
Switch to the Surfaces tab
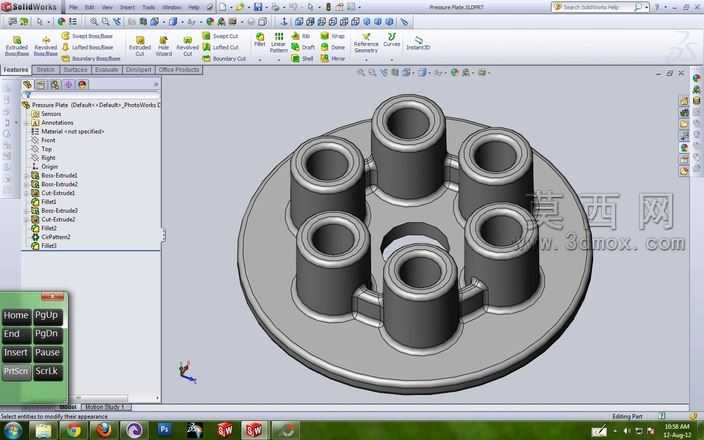75,70
